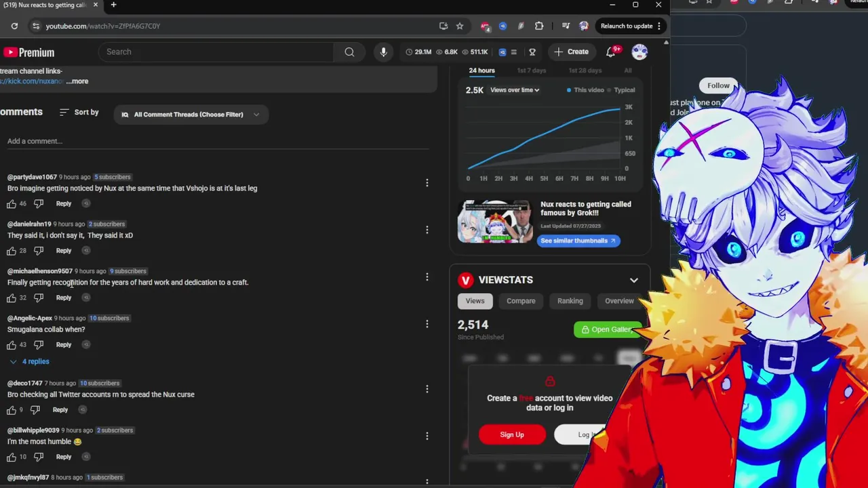The height and width of the screenshot is (488, 868).
Task: Open options menu for @danielrahn19 comment
Action: point(427,229)
